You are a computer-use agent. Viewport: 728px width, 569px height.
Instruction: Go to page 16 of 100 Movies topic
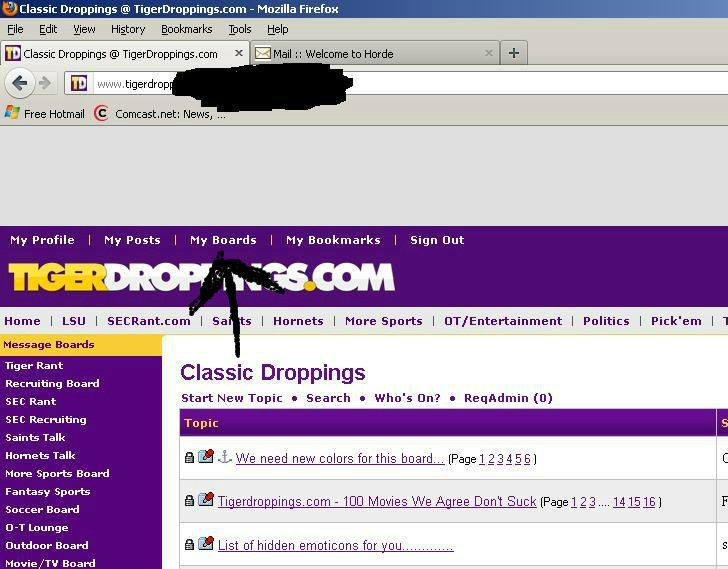click(649, 502)
